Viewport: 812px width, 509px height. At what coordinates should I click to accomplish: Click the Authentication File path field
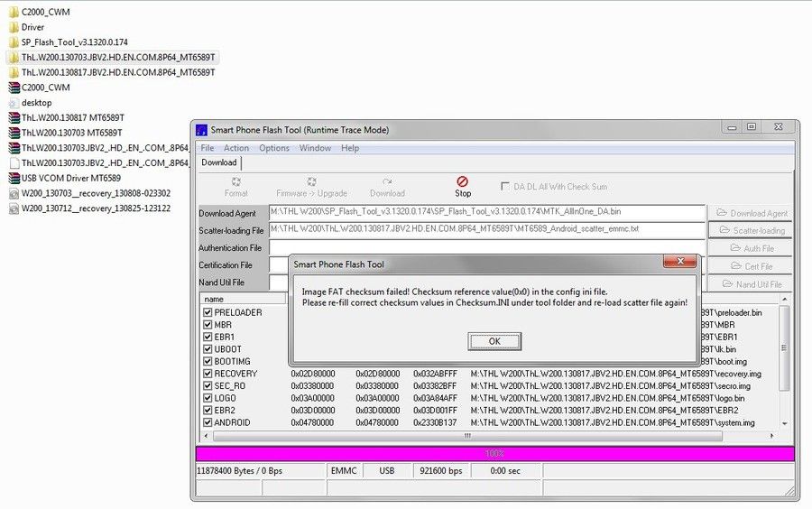pyautogui.click(x=487, y=247)
